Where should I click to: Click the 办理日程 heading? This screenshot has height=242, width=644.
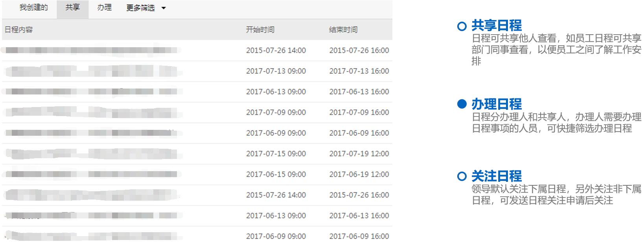click(x=496, y=104)
